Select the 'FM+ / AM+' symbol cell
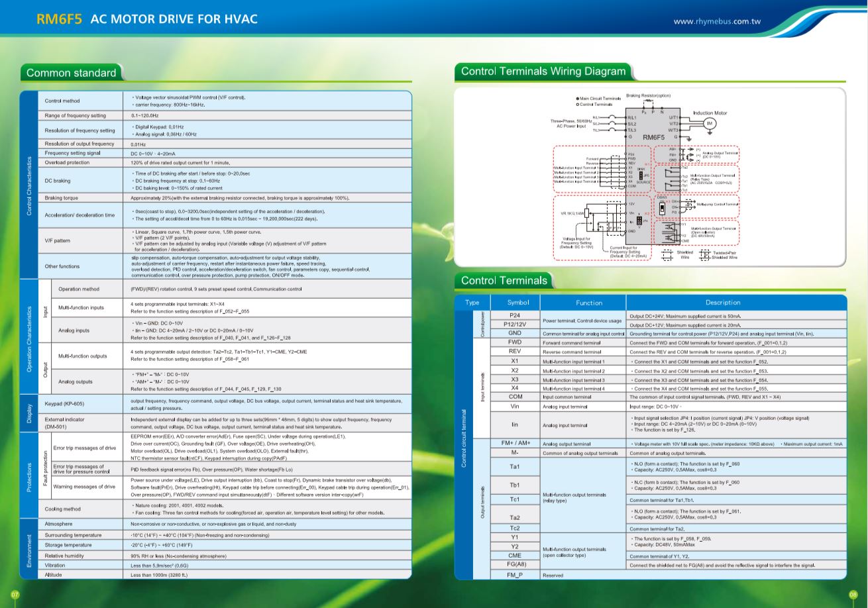 click(515, 443)
